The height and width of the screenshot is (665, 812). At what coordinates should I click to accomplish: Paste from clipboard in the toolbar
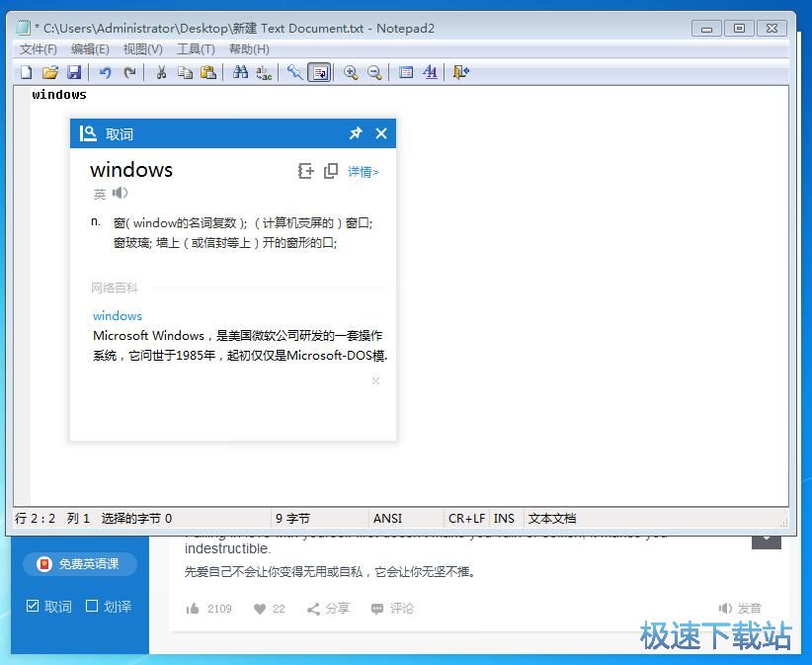(208, 72)
